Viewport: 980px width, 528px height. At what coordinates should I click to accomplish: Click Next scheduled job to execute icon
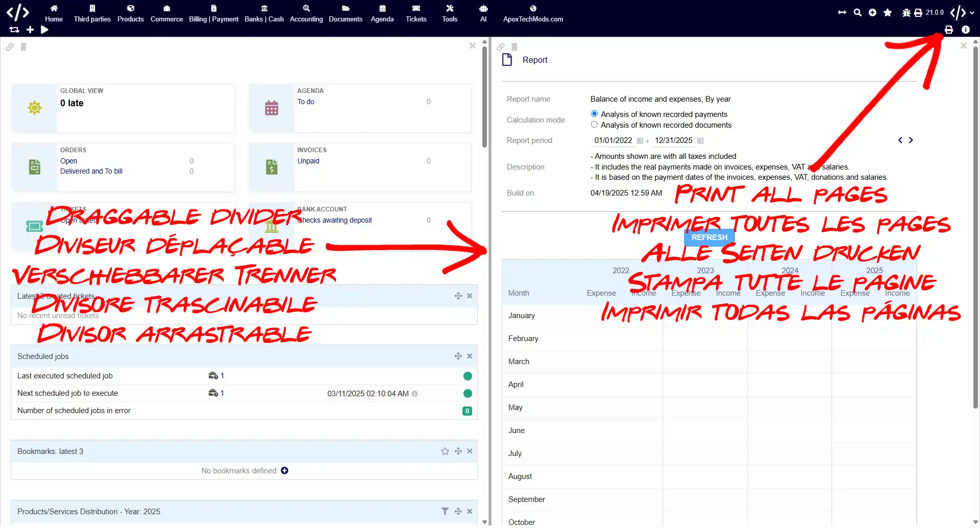pos(213,393)
